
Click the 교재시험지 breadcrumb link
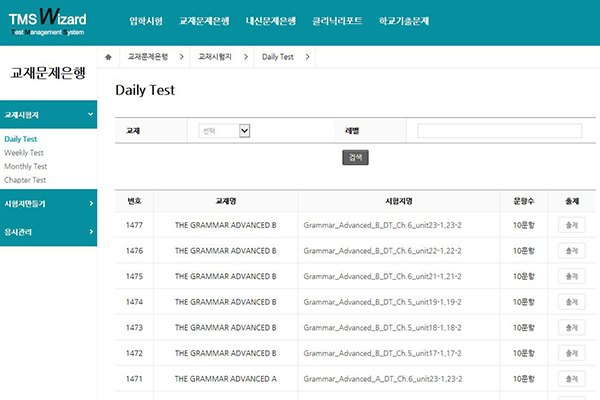(215, 57)
